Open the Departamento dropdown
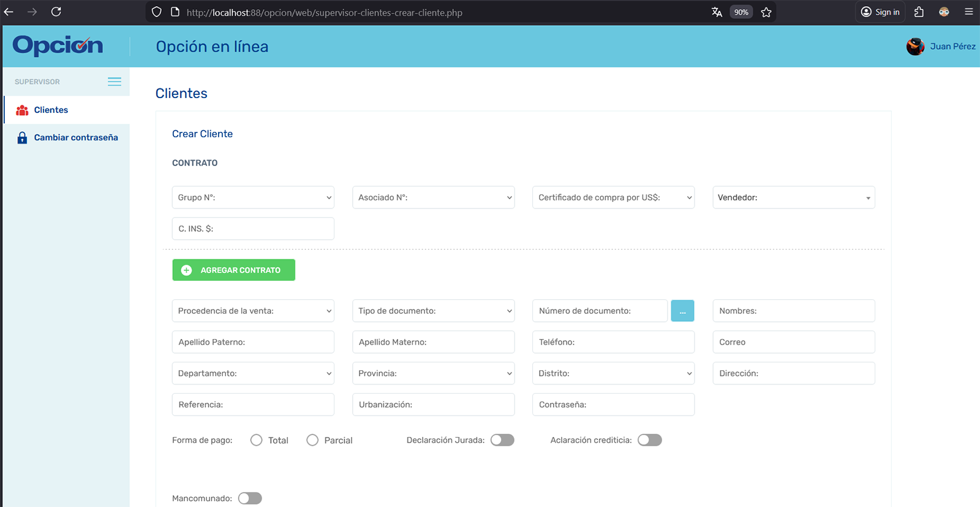Screen dimensions: 980x507 coord(253,373)
